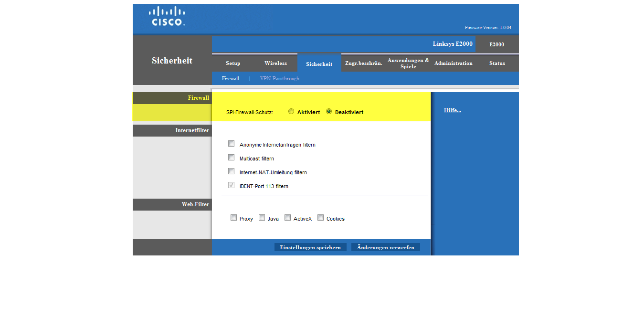Enable SPI firewall with Aktiviert radio
644x318 pixels.
pos(291,111)
